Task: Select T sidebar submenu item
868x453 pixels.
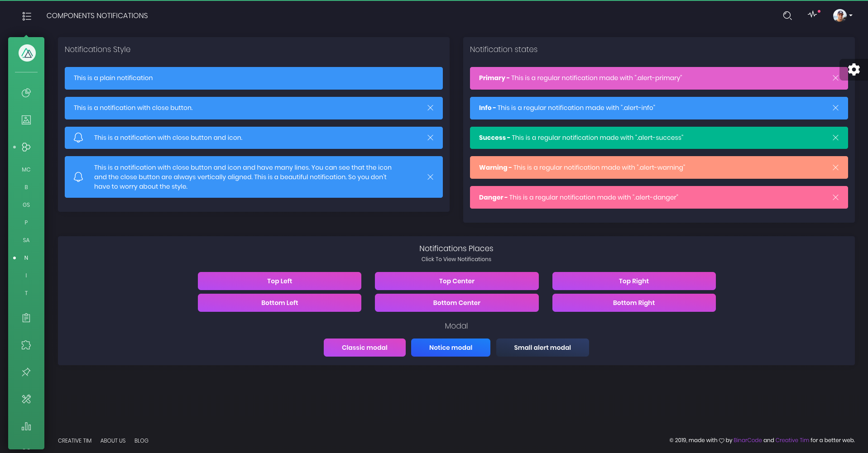Action: [26, 293]
